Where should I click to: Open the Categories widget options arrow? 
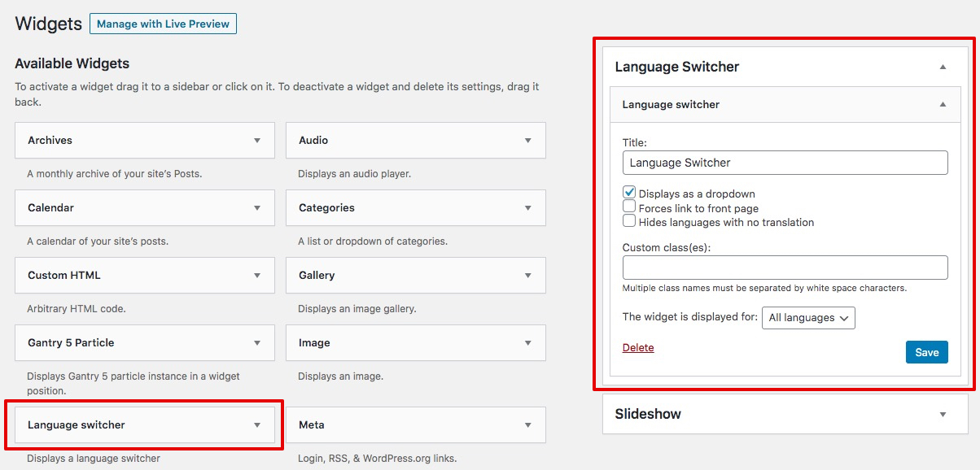pyautogui.click(x=527, y=208)
